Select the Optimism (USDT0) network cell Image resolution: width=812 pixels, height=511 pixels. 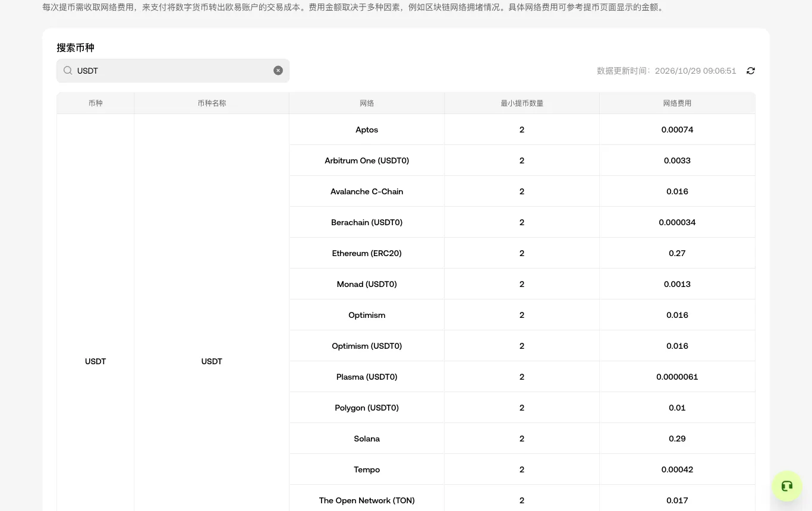367,346
